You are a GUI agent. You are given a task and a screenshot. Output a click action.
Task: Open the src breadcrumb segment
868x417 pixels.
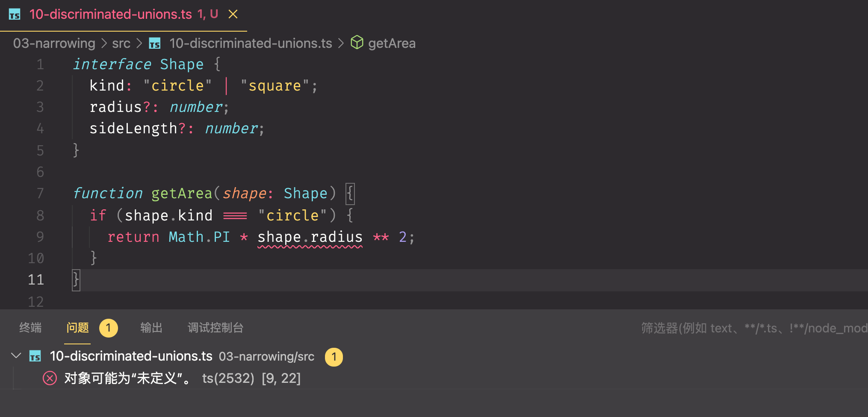pos(121,43)
